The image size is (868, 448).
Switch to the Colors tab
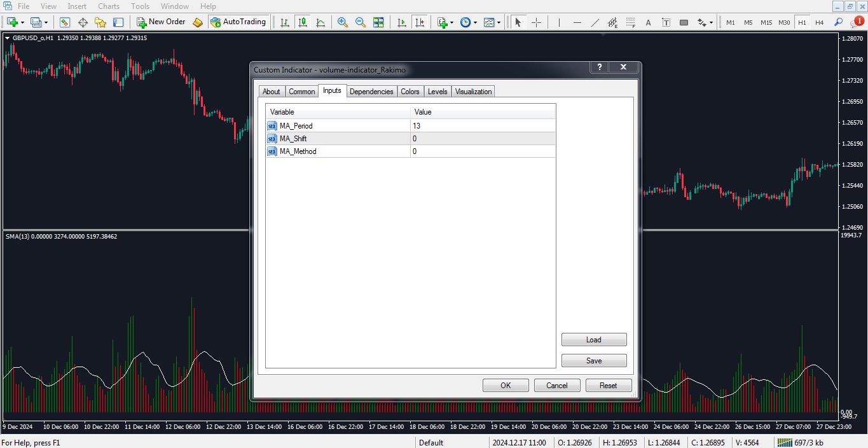coord(410,92)
